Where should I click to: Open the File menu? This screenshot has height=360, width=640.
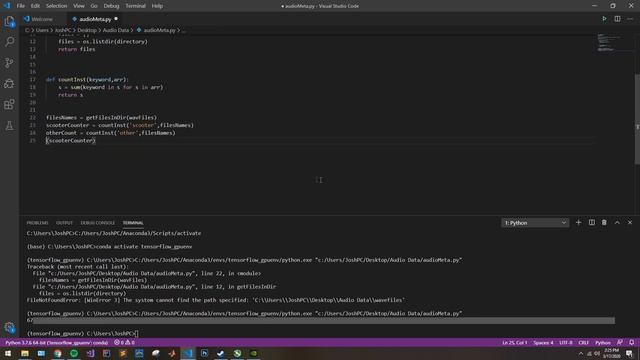click(x=20, y=6)
